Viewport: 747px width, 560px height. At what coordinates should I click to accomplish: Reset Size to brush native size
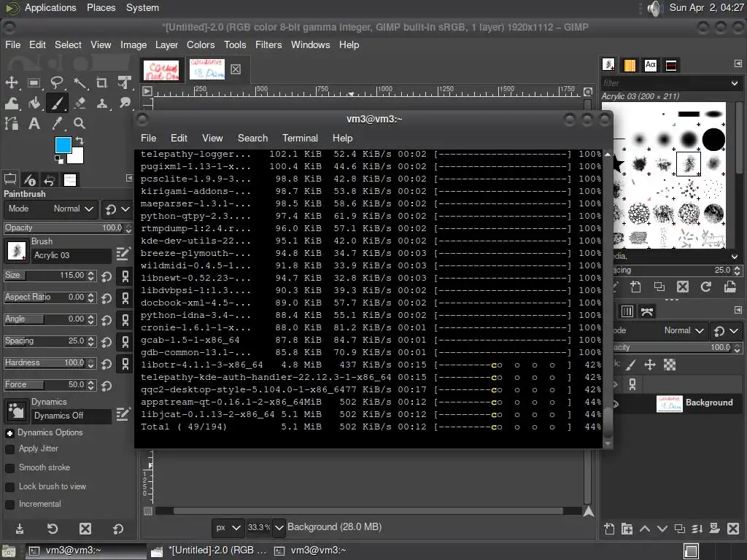click(x=107, y=276)
